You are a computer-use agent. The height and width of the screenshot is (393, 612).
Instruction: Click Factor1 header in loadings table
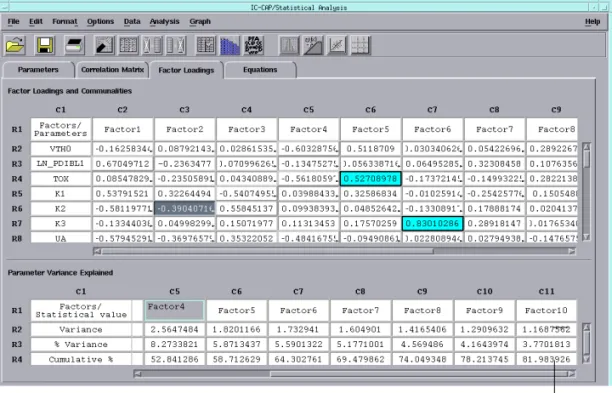(123, 129)
